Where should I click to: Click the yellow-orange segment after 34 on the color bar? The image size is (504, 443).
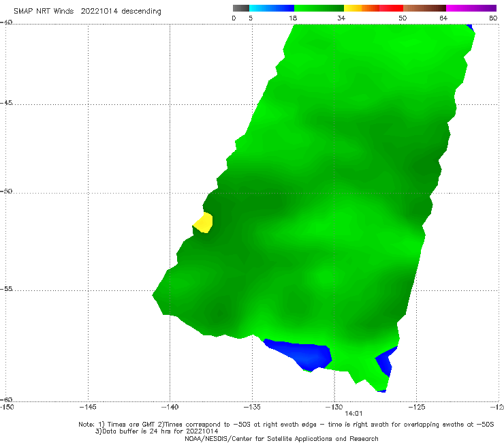(x=362, y=8)
